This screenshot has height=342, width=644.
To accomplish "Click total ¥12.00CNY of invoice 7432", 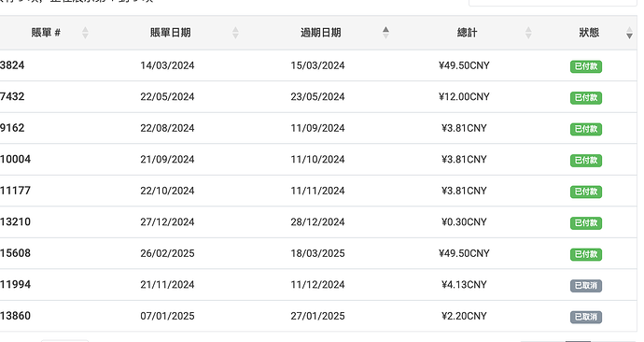I will (x=464, y=96).
